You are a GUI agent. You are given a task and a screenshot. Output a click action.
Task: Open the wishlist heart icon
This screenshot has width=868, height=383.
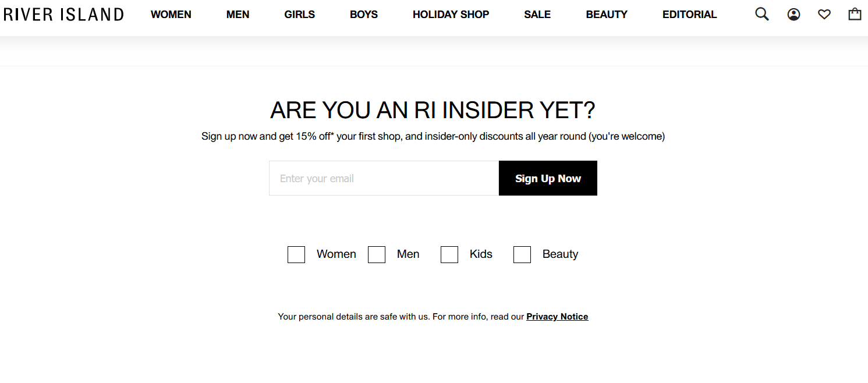click(824, 15)
